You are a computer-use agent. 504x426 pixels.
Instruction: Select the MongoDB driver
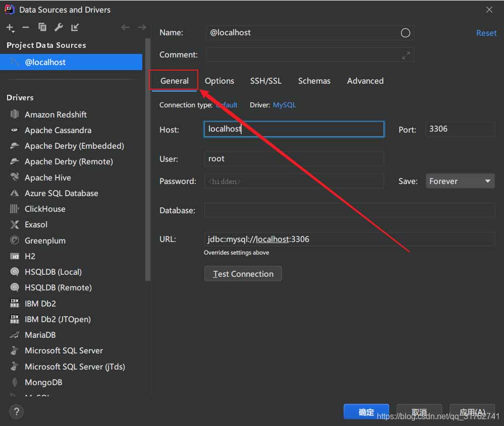(x=43, y=382)
